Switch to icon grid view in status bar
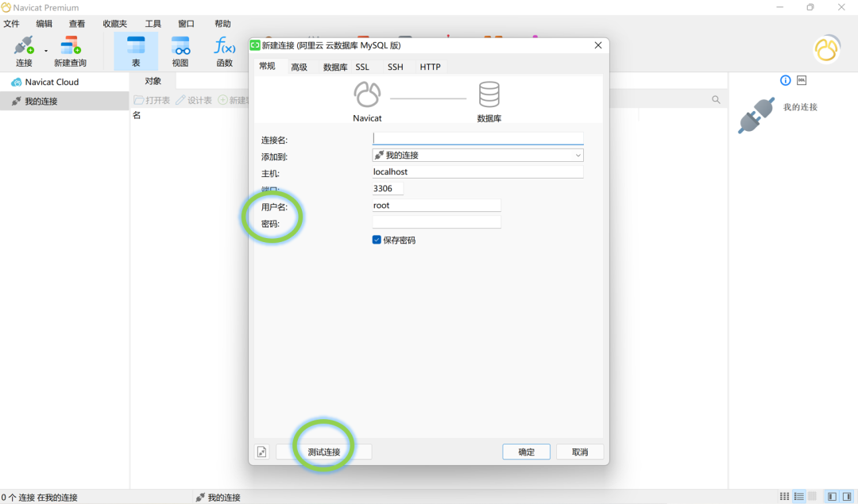Screen dimensions: 858x504 click(x=785, y=496)
